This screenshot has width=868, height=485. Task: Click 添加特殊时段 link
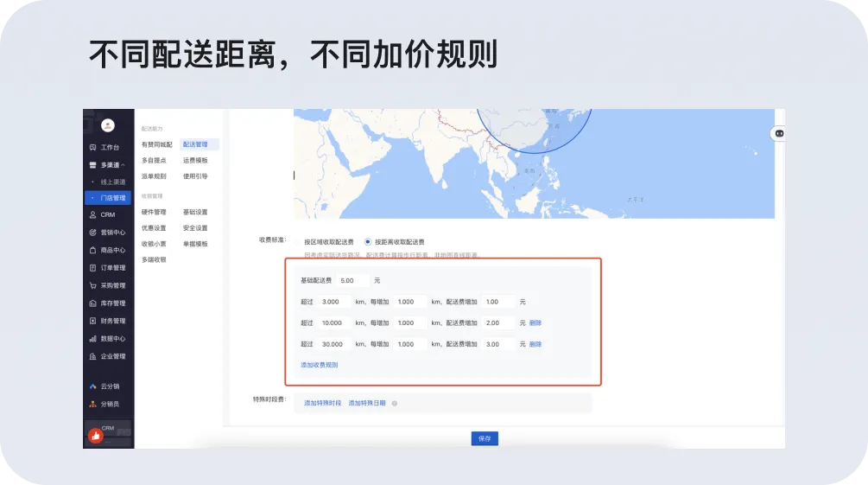pyautogui.click(x=323, y=404)
